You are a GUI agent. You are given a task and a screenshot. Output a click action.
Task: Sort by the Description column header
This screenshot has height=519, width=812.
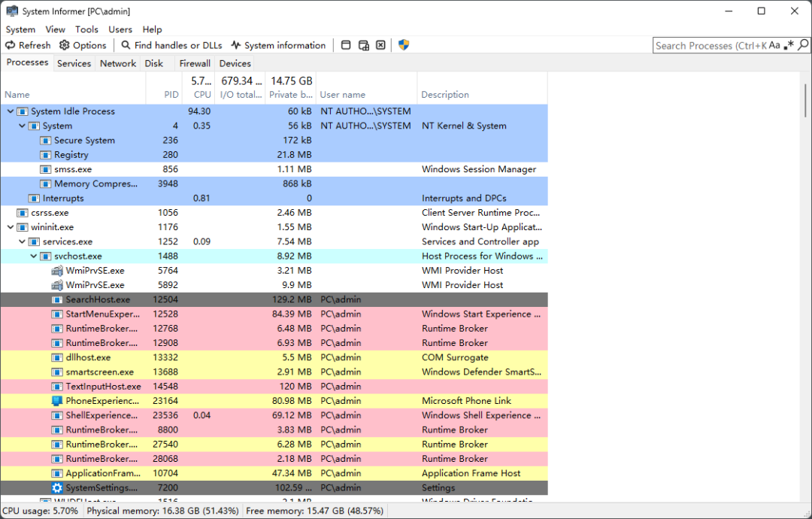[482, 88]
